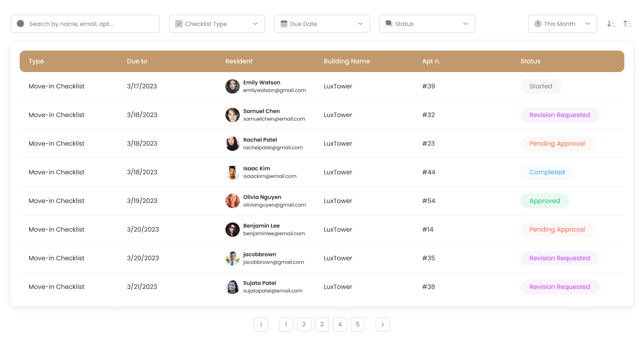
Task: Click the clock icon in This Month selector
Action: [538, 23]
